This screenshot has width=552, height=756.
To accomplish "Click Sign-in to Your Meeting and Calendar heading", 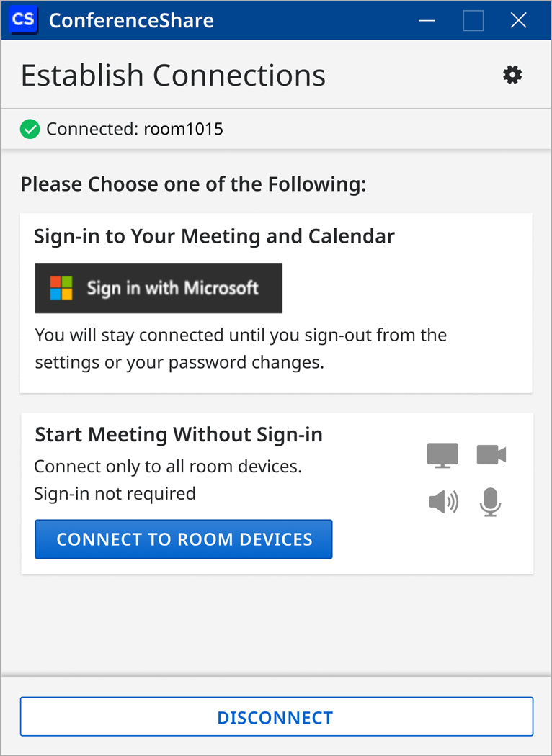I will (x=214, y=236).
